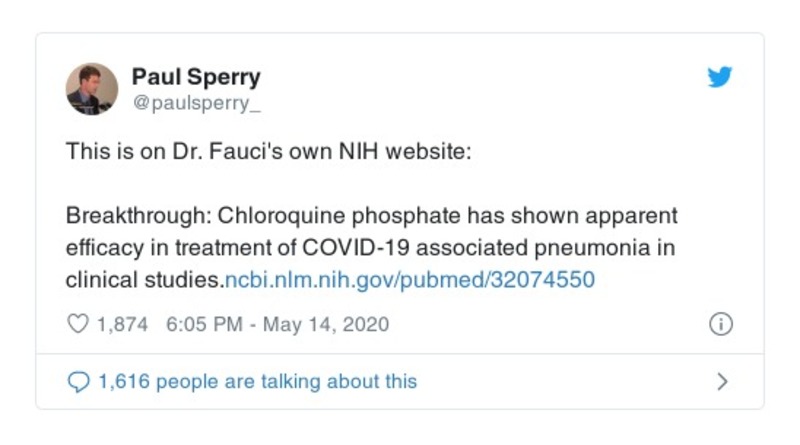Click the 6:05 PM timestamp
This screenshot has height=445, width=800.
(x=198, y=325)
